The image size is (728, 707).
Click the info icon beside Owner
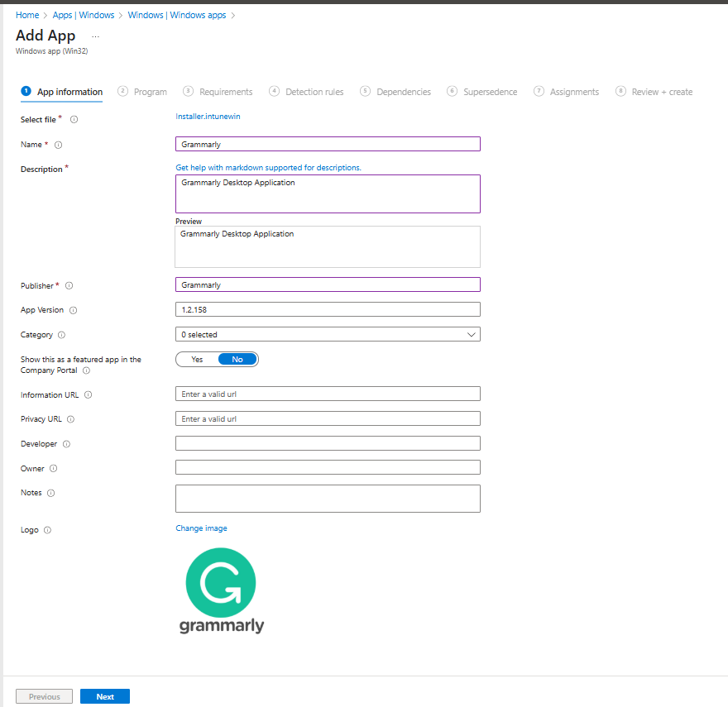[x=54, y=468]
